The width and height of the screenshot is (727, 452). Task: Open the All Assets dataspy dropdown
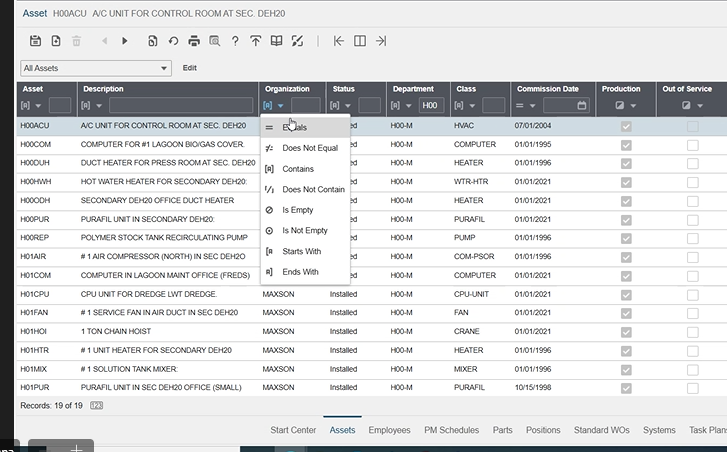96,68
